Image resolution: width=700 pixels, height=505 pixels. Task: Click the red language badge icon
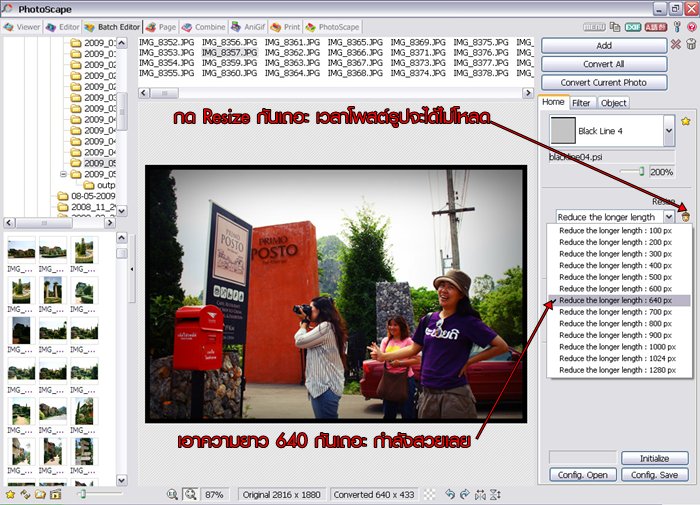click(655, 27)
